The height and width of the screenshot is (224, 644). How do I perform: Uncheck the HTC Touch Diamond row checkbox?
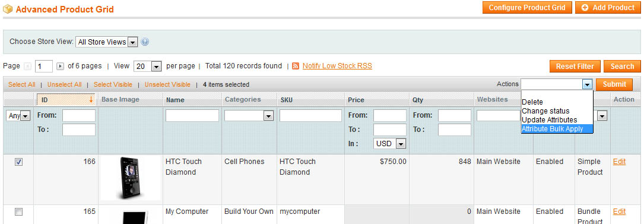(18, 162)
